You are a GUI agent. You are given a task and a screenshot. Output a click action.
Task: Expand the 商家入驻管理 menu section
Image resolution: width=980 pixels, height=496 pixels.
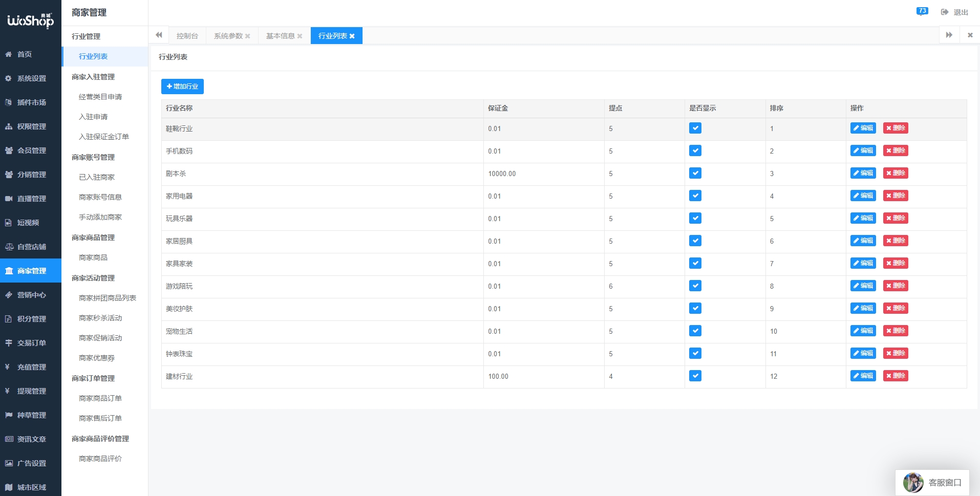pos(93,77)
